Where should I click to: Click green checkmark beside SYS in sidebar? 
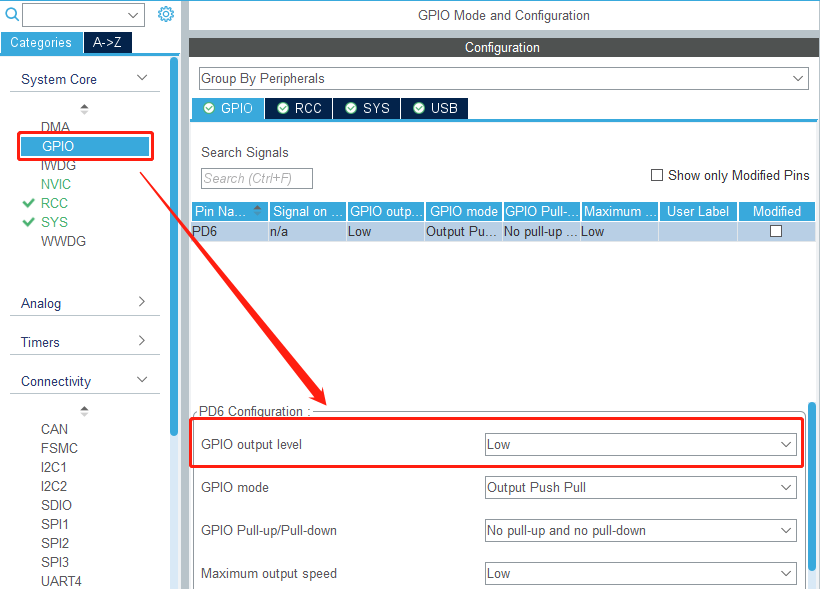click(x=28, y=222)
